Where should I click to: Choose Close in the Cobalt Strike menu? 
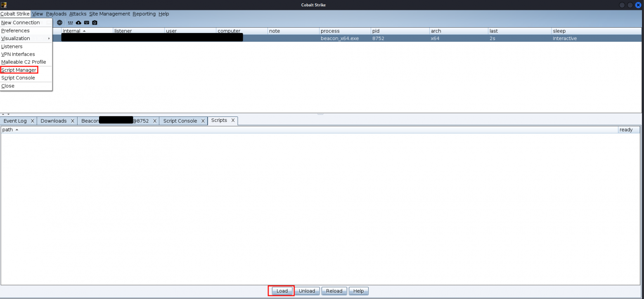[x=26, y=86]
